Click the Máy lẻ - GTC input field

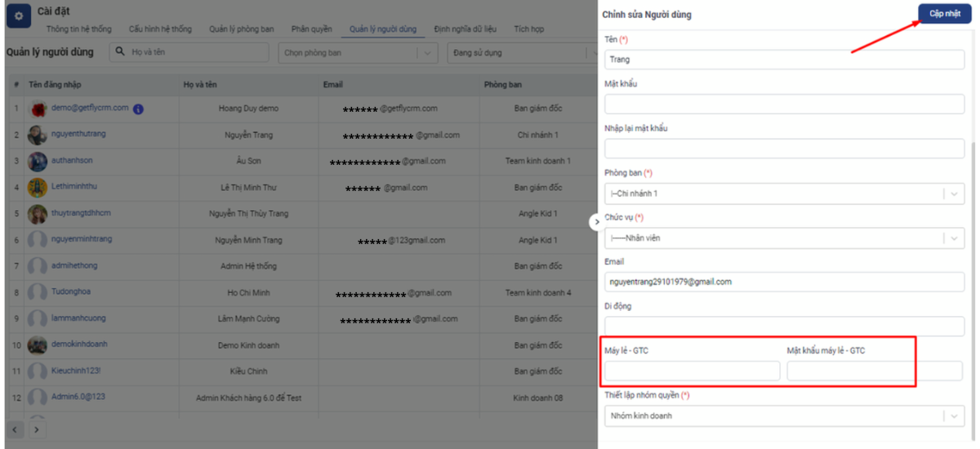[x=693, y=371]
